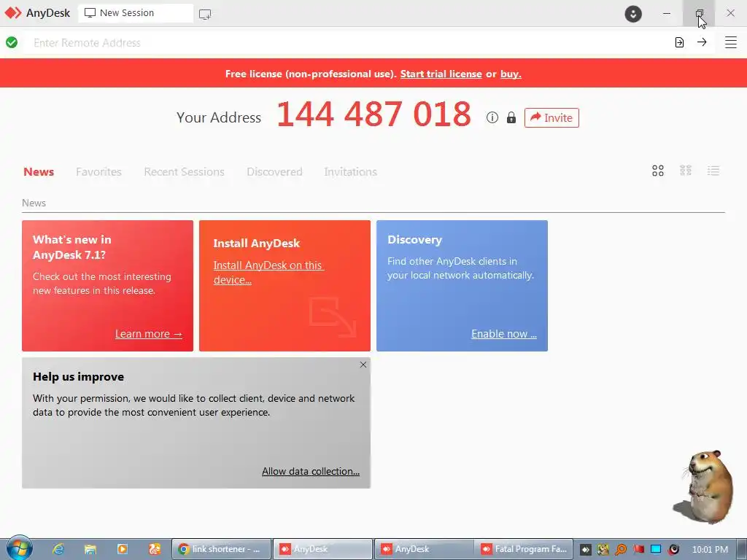Click the What's new in AnyDesk 7.1 card title
Viewport: 747px width, 560px height.
point(72,247)
